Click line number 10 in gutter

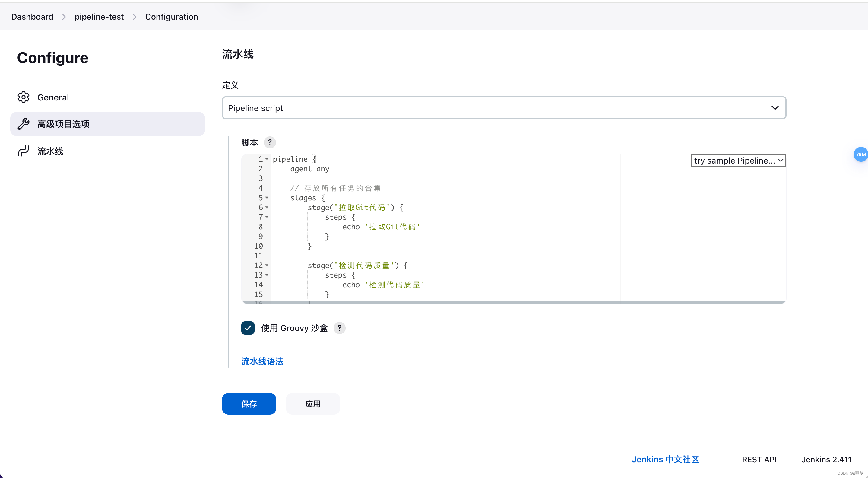(258, 246)
